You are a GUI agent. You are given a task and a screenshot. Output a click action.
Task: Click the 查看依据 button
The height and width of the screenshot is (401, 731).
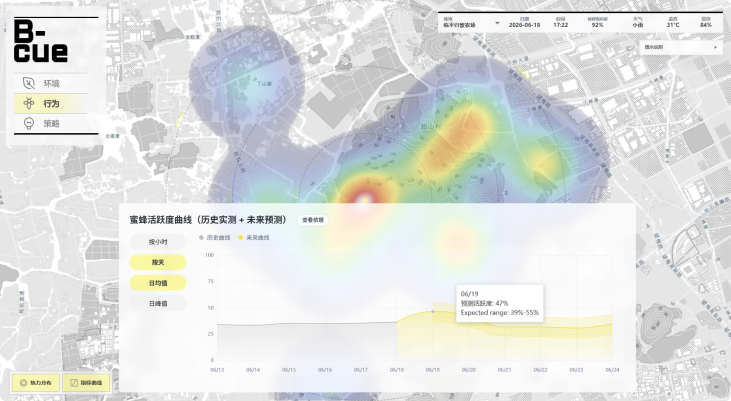313,220
